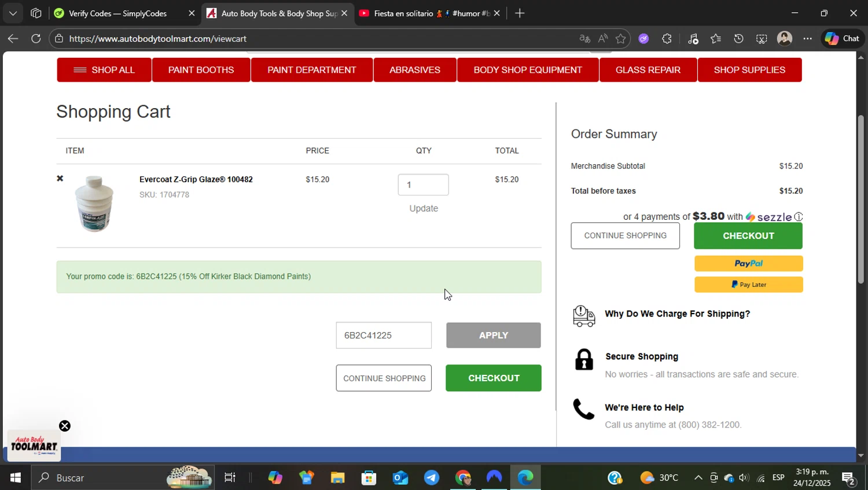Open Abrasives category

click(x=415, y=70)
